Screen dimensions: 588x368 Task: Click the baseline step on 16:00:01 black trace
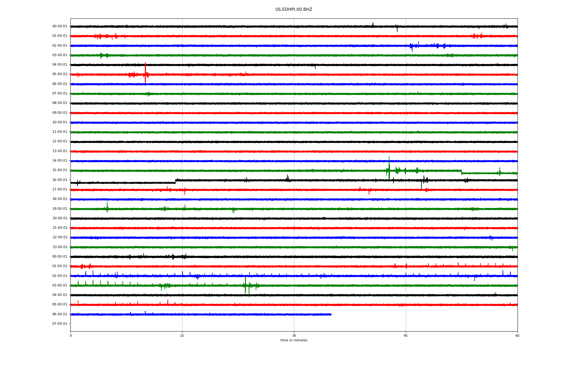click(x=175, y=181)
